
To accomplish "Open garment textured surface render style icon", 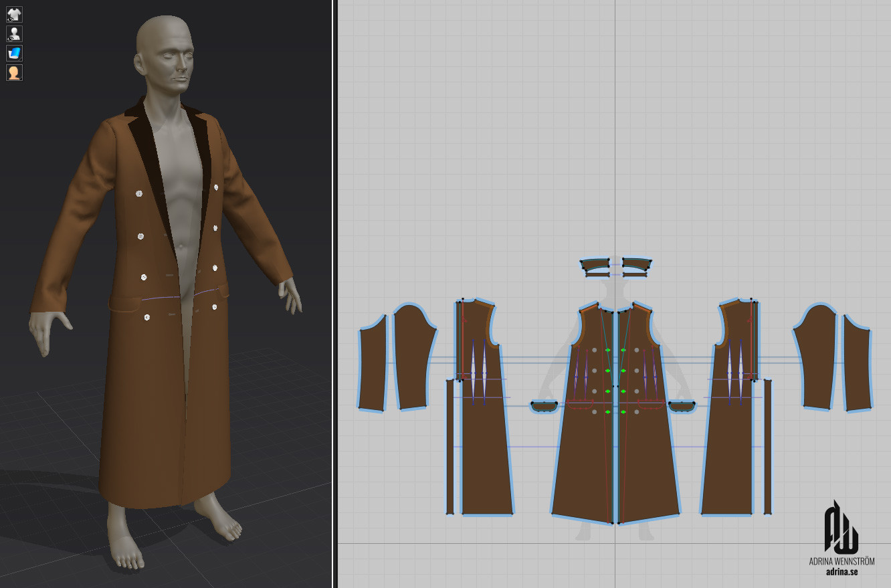I will 14,53.
